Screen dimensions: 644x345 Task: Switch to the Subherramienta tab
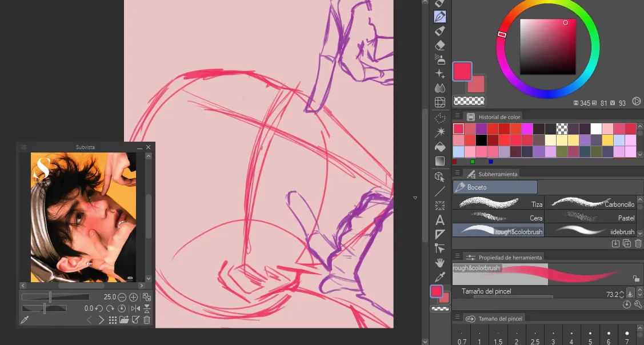491,174
